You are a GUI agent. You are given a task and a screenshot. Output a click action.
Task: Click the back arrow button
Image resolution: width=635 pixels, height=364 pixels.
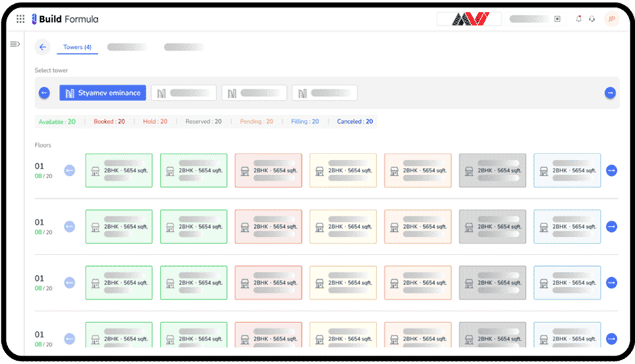tap(43, 47)
